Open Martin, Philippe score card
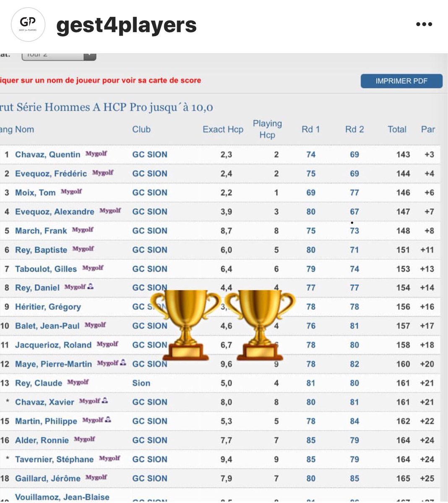 [46, 421]
